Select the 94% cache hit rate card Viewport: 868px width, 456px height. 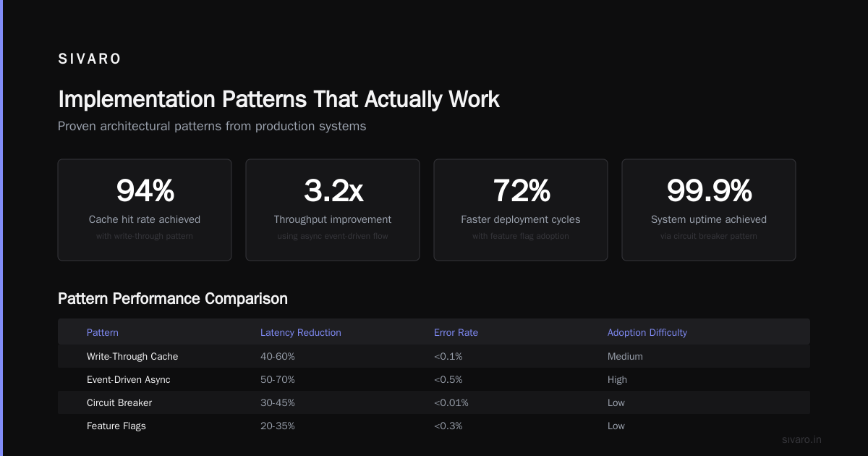[145, 210]
